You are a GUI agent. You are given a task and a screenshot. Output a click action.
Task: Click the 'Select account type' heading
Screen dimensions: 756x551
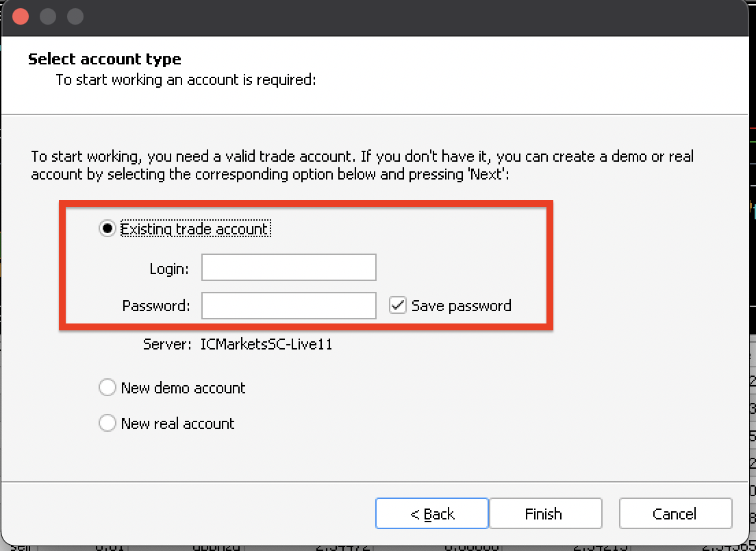105,59
